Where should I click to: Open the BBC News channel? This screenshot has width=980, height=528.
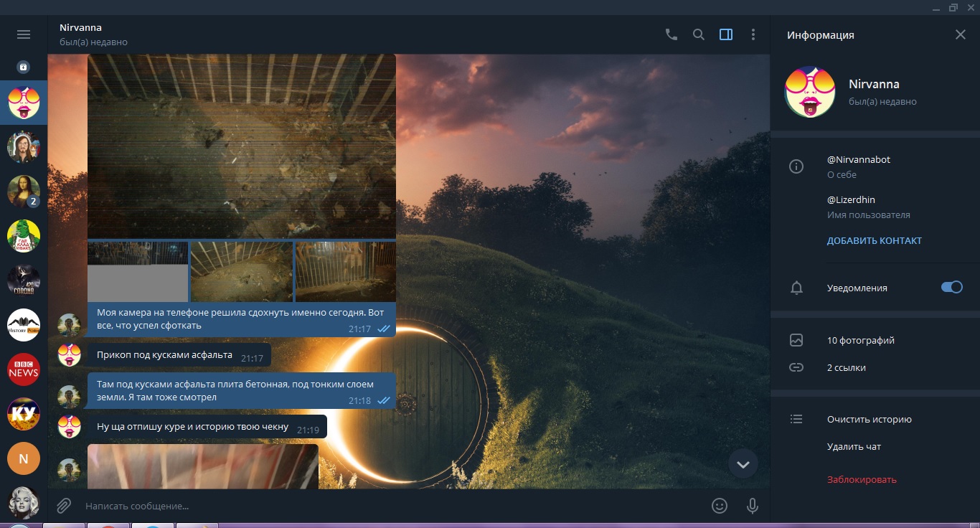pos(24,369)
